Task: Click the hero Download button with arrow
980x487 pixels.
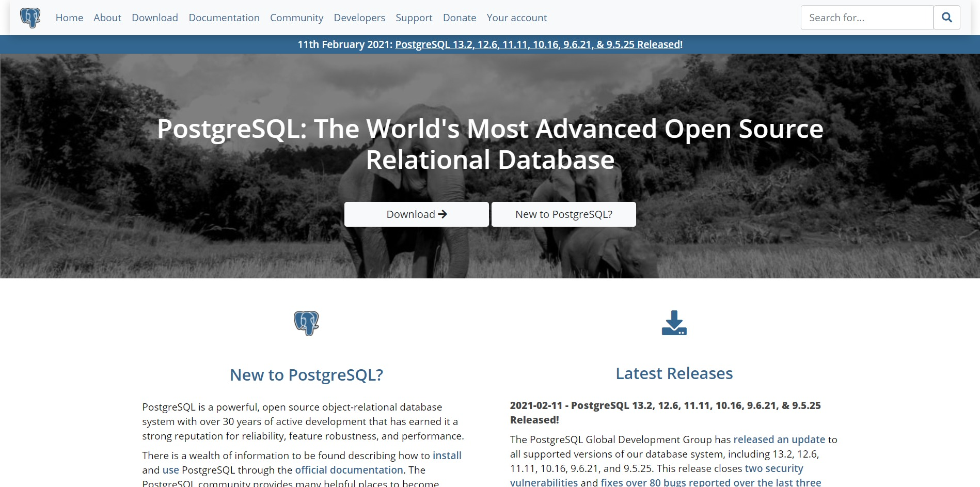Action: pyautogui.click(x=417, y=214)
